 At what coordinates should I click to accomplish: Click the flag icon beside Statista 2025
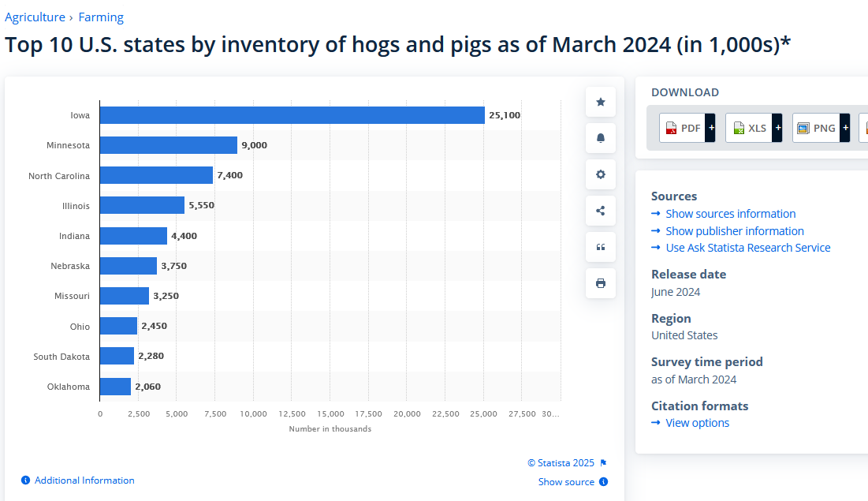[603, 463]
